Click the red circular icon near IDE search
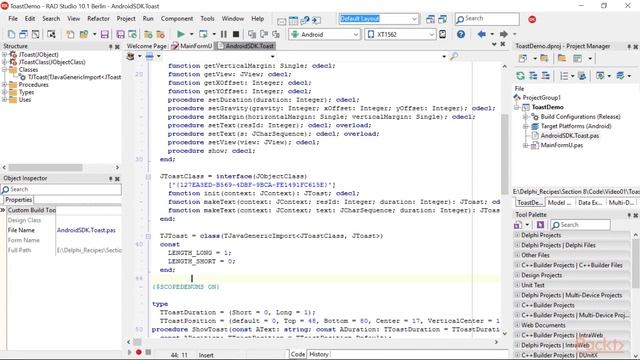This screenshot has height=360, width=640. (x=532, y=19)
